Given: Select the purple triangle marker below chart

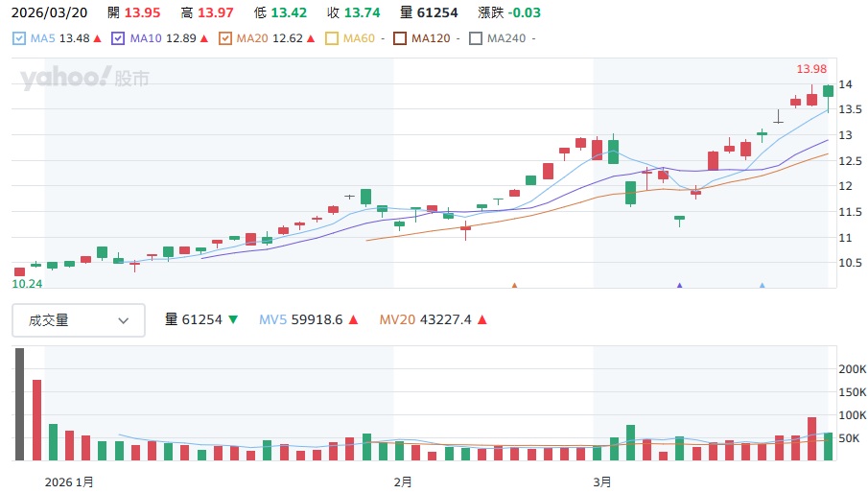Looking at the screenshot, I should point(680,285).
